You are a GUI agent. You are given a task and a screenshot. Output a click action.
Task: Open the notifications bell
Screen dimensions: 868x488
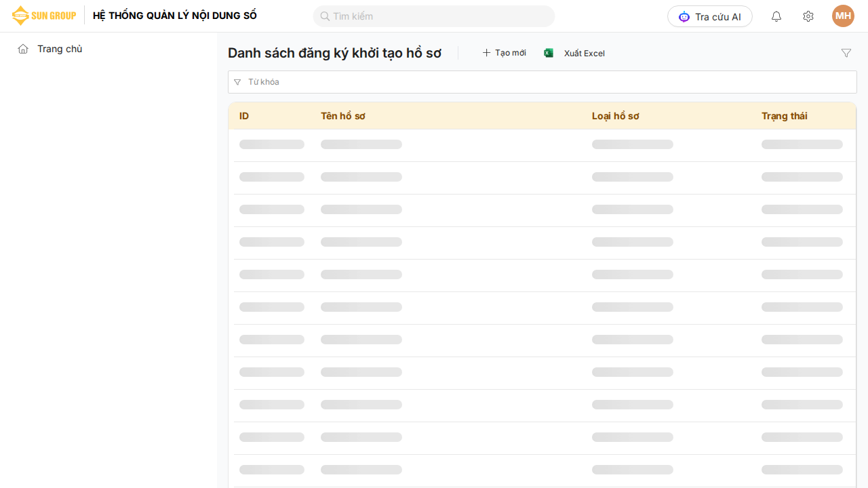coord(776,16)
